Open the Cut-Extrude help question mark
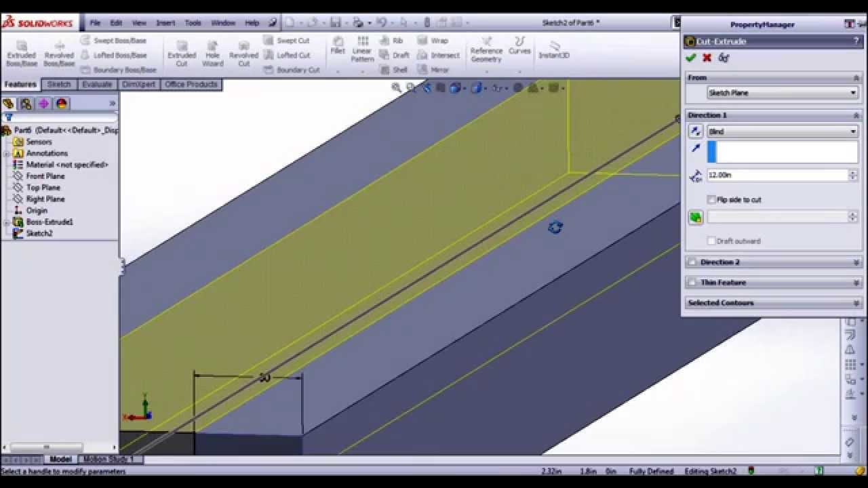 [x=856, y=41]
